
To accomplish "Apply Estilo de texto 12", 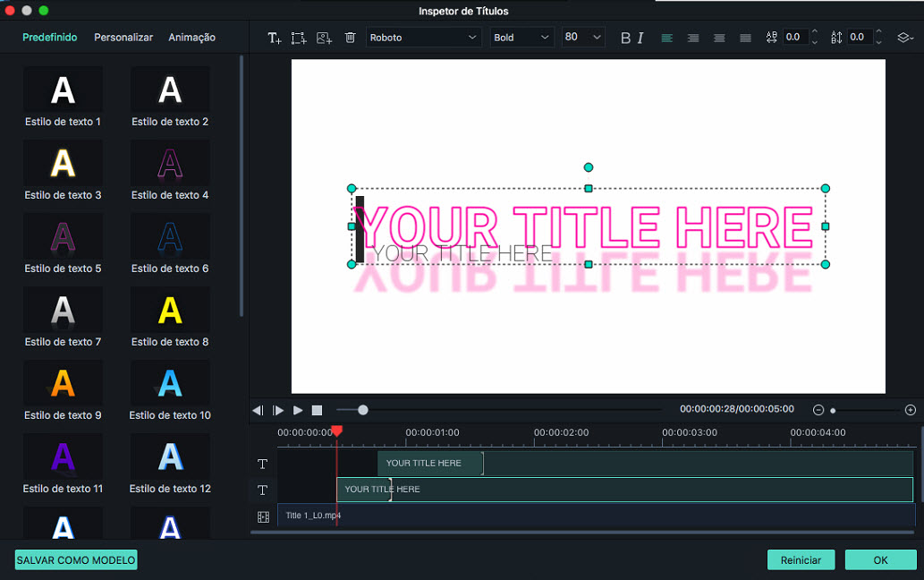I will (170, 465).
